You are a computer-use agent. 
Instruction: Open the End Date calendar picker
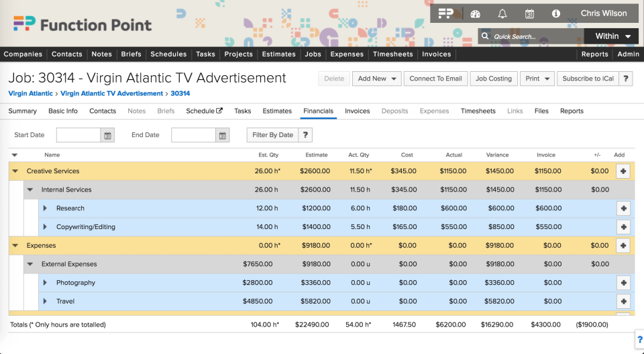[x=223, y=135]
